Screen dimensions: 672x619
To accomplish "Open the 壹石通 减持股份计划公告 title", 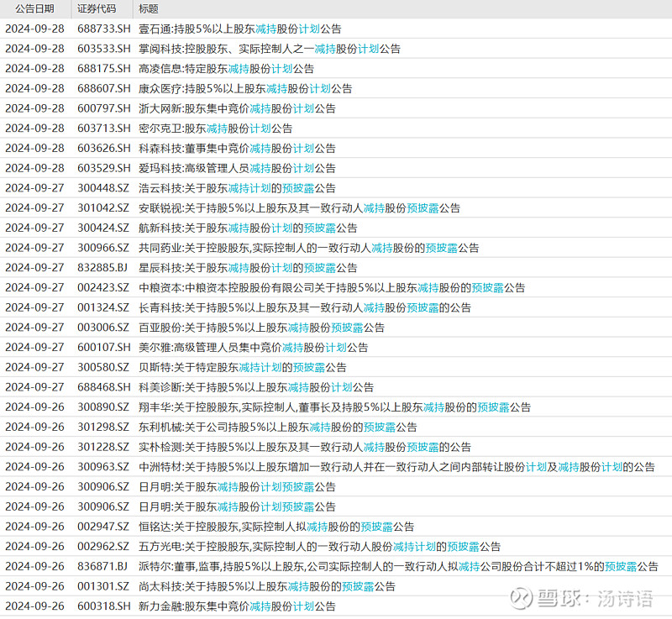I will click(240, 29).
